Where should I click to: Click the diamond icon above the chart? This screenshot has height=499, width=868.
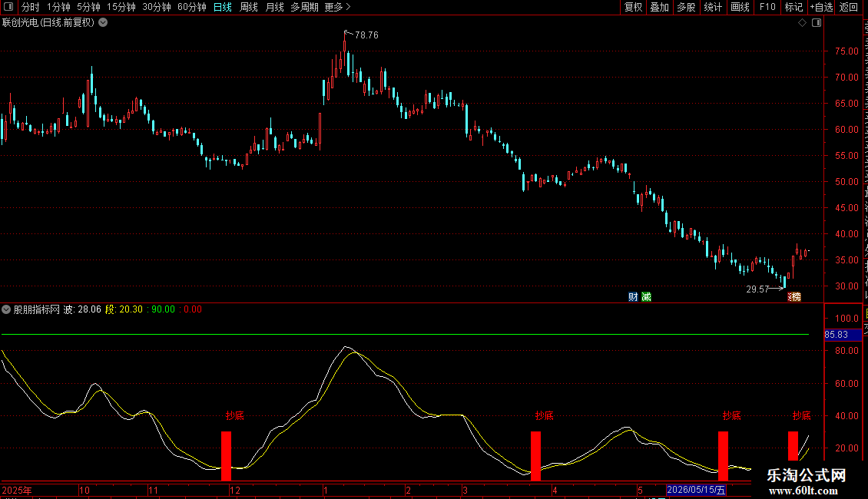pyautogui.click(x=802, y=23)
